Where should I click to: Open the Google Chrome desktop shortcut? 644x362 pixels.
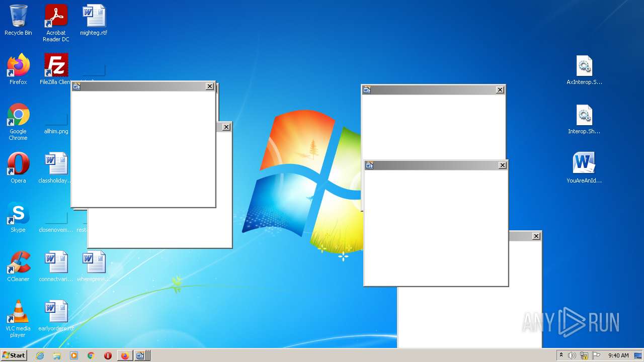coord(18,122)
